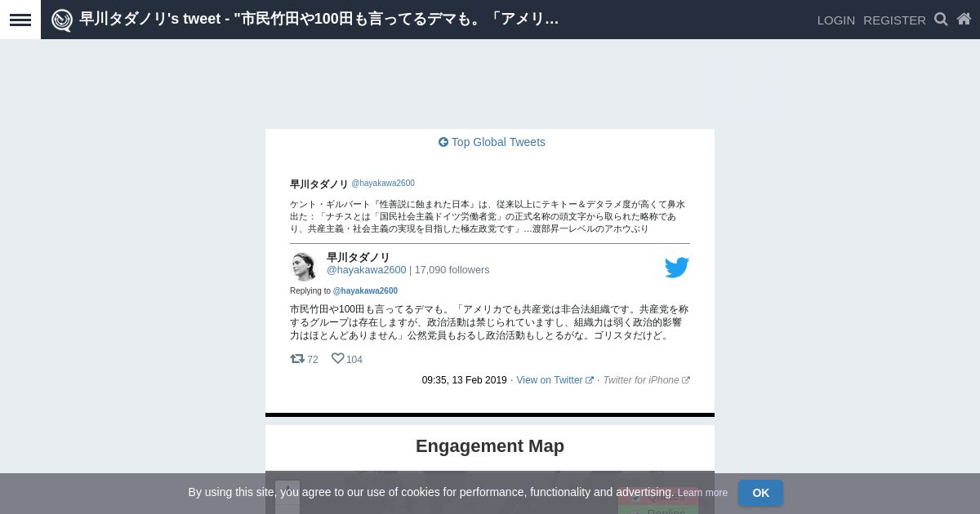Open @hayakawa2600 profile link above followers
Screen dimensions: 980x514
[366, 270]
